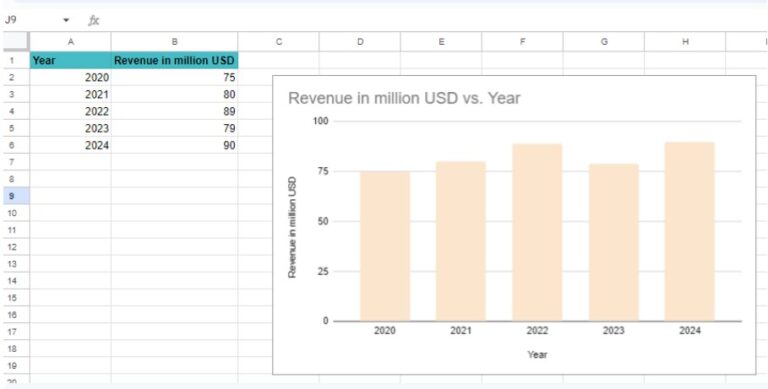Select all cells with corner button
The height and width of the screenshot is (389, 768).
16,42
